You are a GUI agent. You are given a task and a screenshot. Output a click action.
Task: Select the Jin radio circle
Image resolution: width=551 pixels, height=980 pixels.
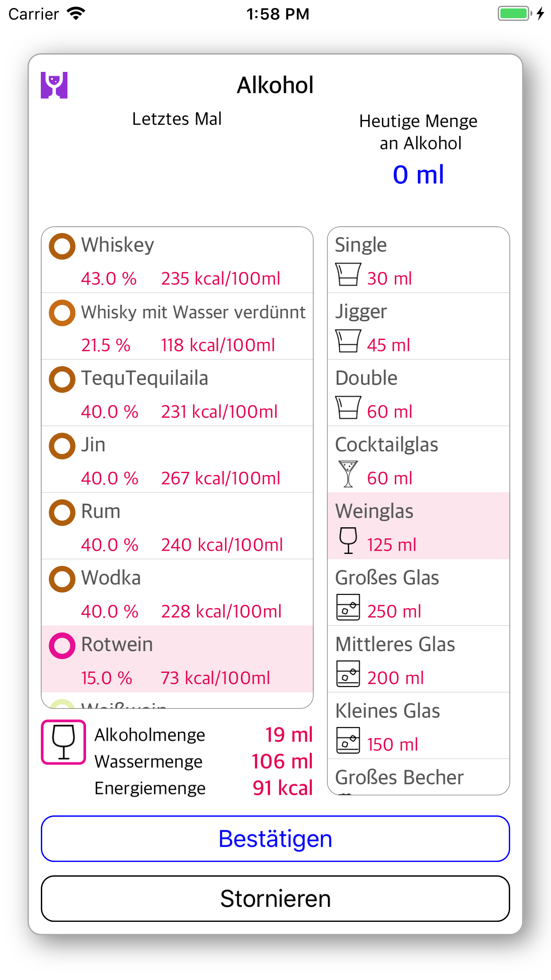coord(62,446)
